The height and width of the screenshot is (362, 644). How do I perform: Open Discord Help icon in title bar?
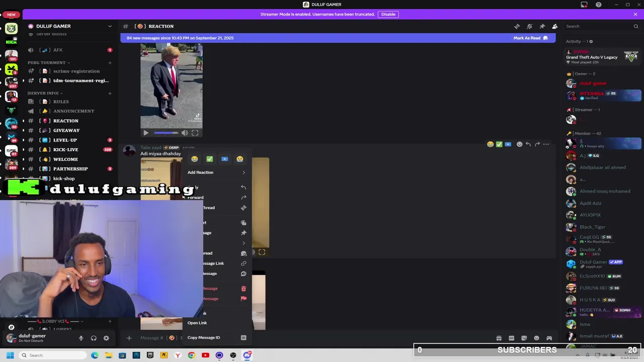coord(598,5)
